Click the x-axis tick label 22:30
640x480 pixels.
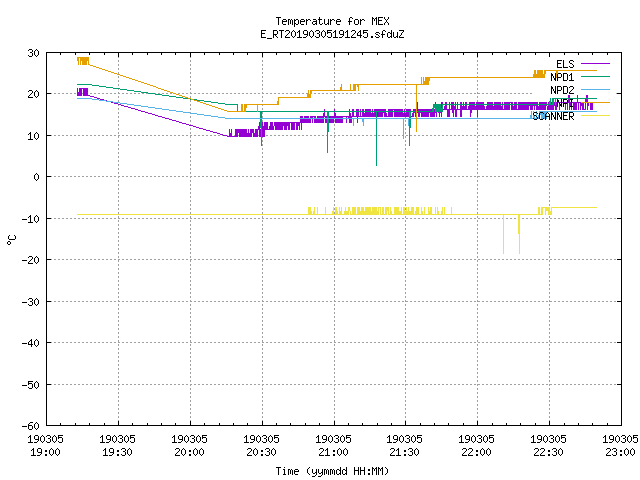point(548,452)
